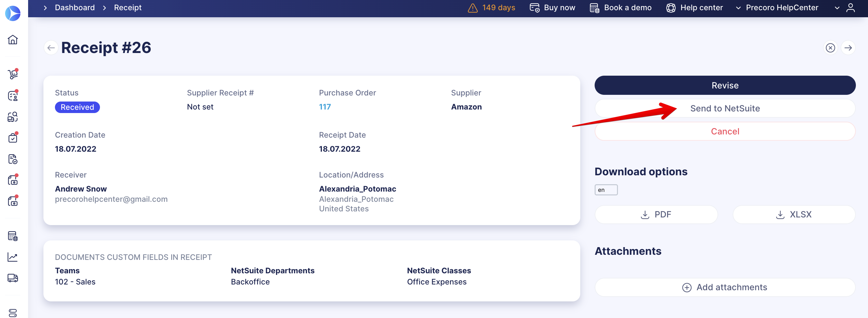Click the Received status pill

tap(77, 107)
